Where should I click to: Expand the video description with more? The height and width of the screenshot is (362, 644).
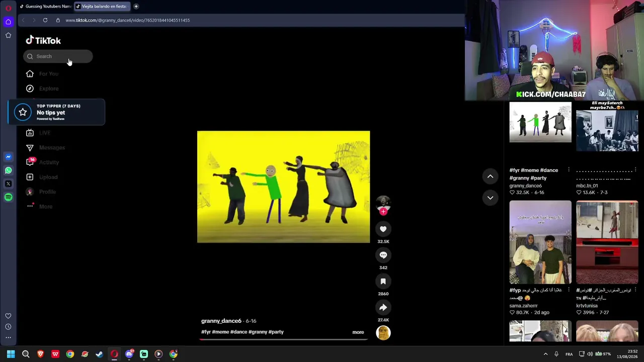(358, 332)
